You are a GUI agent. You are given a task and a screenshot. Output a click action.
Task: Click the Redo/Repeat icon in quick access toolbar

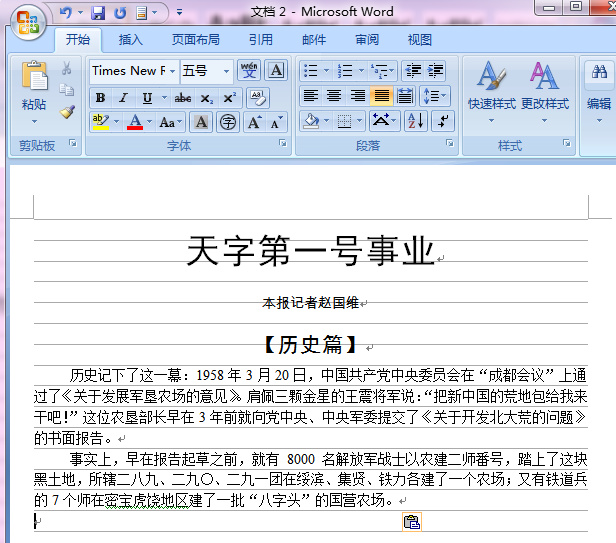click(120, 13)
